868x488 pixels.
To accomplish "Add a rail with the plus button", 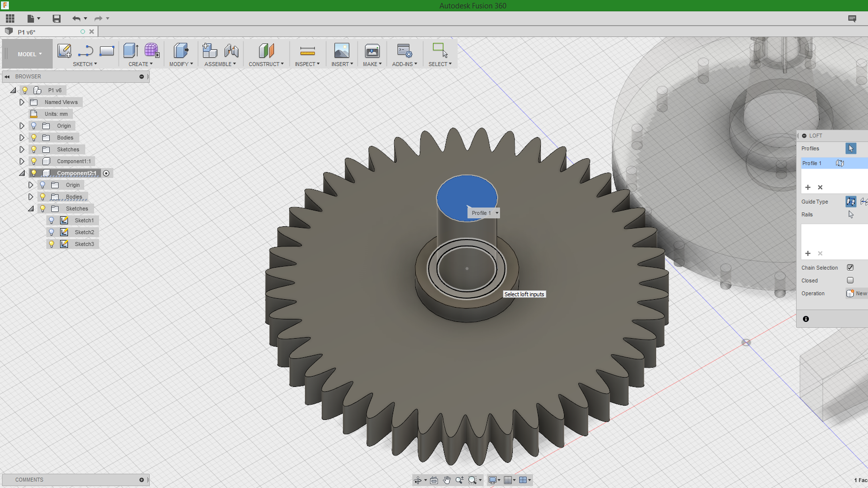I will click(808, 253).
